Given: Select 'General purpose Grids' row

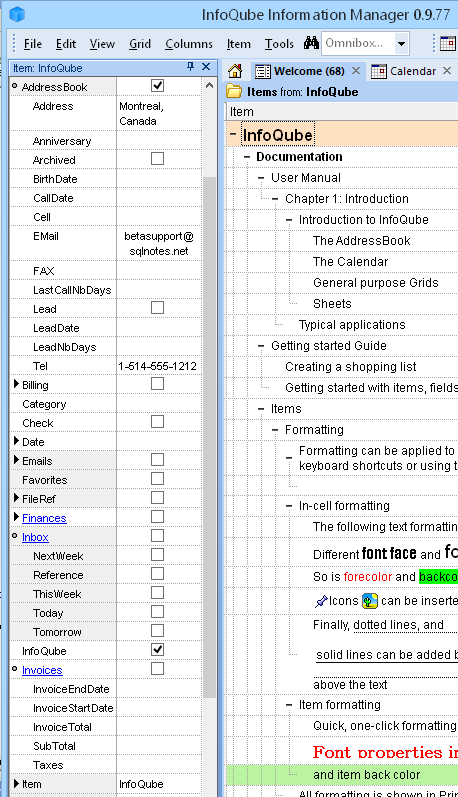Looking at the screenshot, I should 376,283.
